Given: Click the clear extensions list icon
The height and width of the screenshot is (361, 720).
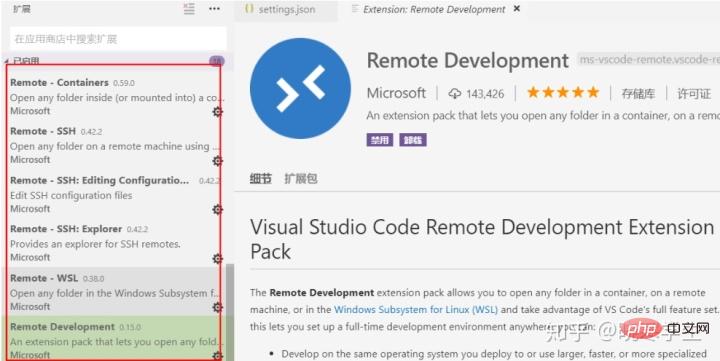Looking at the screenshot, I should [x=189, y=9].
